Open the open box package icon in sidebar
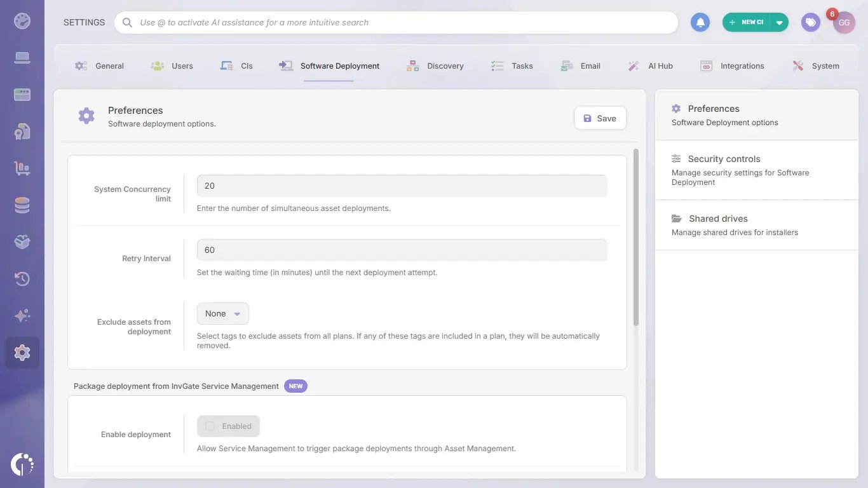The width and height of the screenshot is (868, 488). click(22, 242)
